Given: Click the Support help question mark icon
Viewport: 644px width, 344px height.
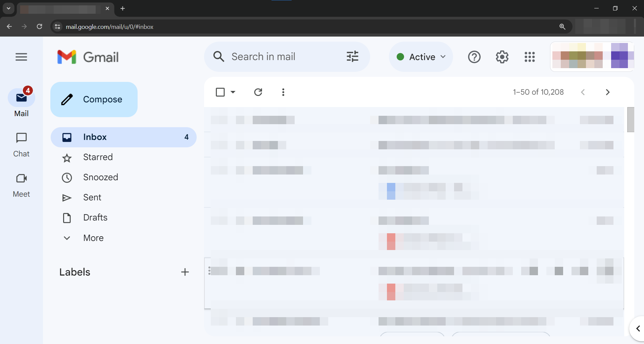Looking at the screenshot, I should 474,57.
